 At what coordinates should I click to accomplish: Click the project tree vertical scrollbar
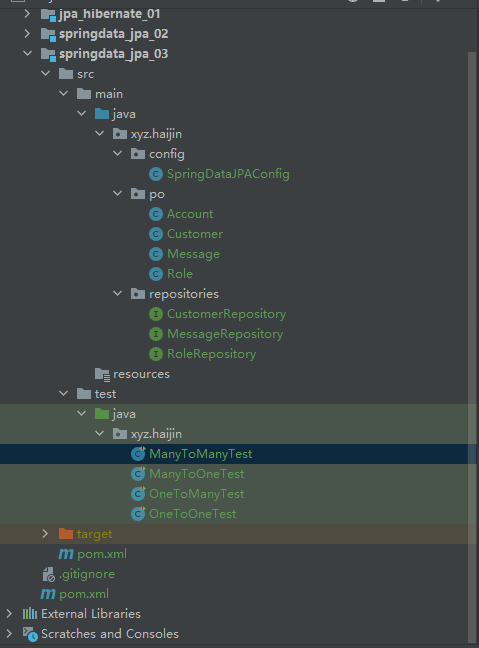tap(472, 343)
